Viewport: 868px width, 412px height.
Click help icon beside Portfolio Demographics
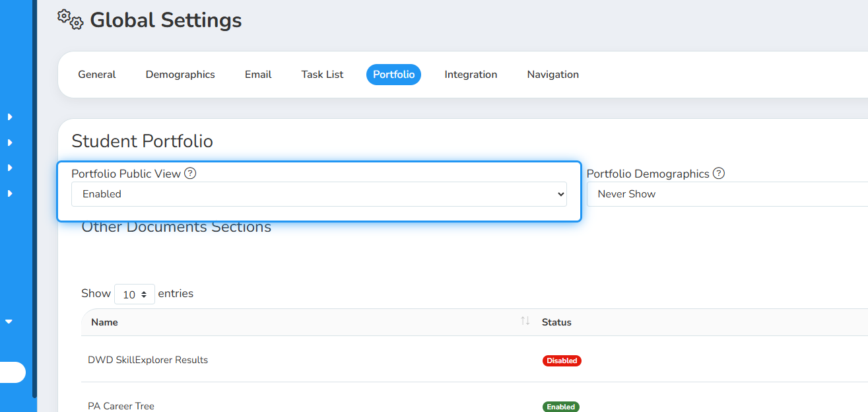coord(719,174)
